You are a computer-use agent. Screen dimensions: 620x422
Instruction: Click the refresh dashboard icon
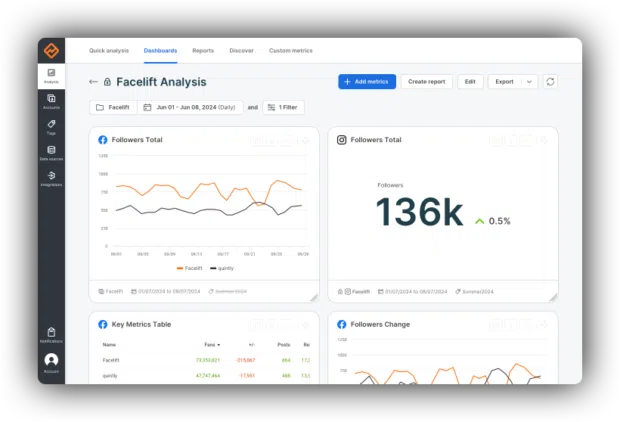550,81
